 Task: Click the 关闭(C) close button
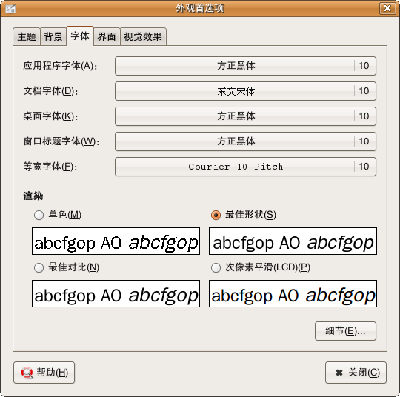[356, 372]
